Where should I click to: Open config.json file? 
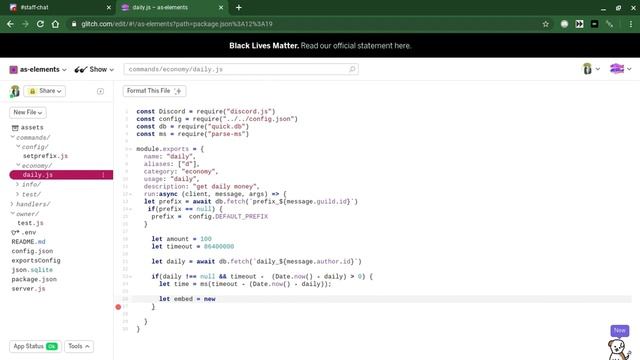click(x=32, y=251)
